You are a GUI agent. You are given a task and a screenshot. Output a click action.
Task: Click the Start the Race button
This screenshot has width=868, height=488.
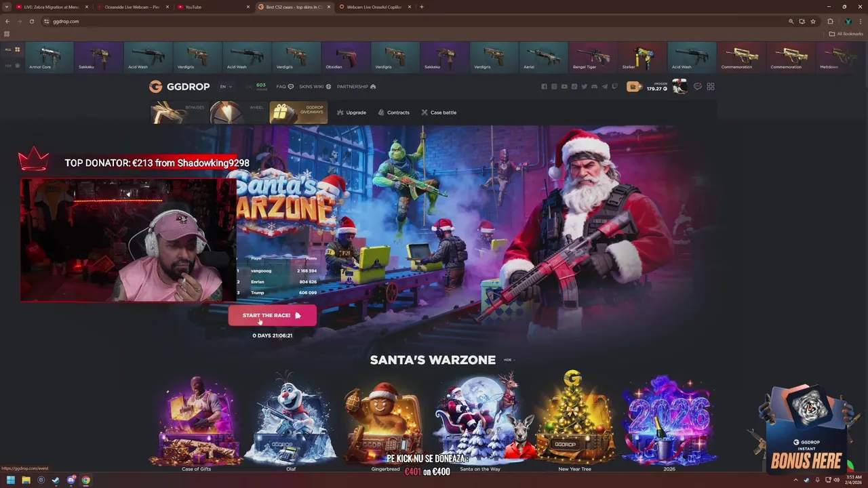coord(272,315)
